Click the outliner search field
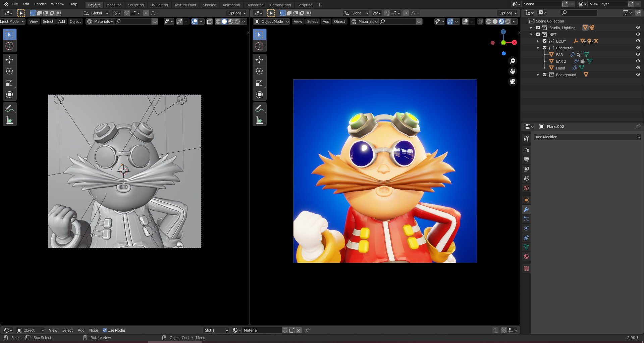Image resolution: width=644 pixels, height=343 pixels. point(579,13)
